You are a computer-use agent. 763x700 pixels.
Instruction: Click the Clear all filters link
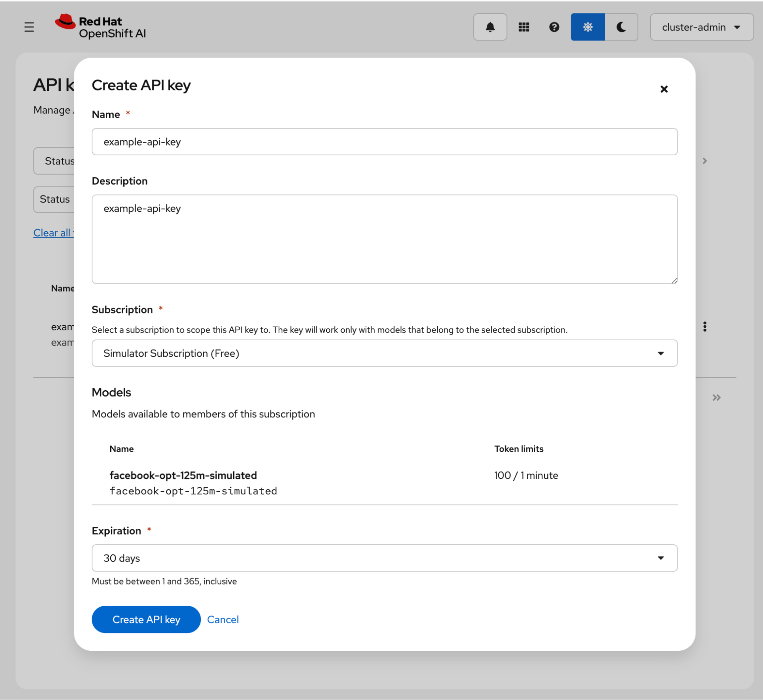click(54, 233)
